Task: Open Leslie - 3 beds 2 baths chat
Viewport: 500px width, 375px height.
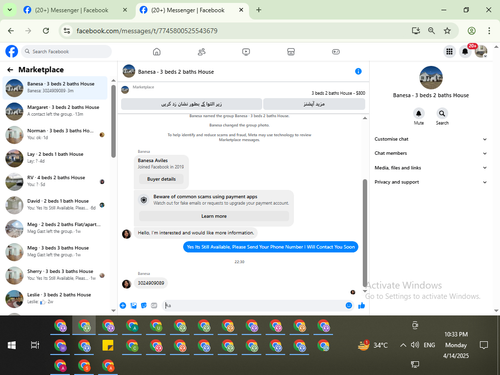Action: tap(55, 298)
